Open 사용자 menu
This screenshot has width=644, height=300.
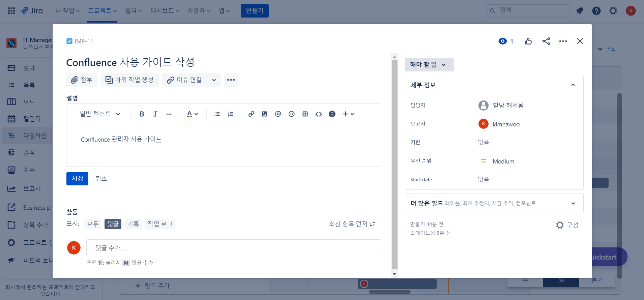199,11
